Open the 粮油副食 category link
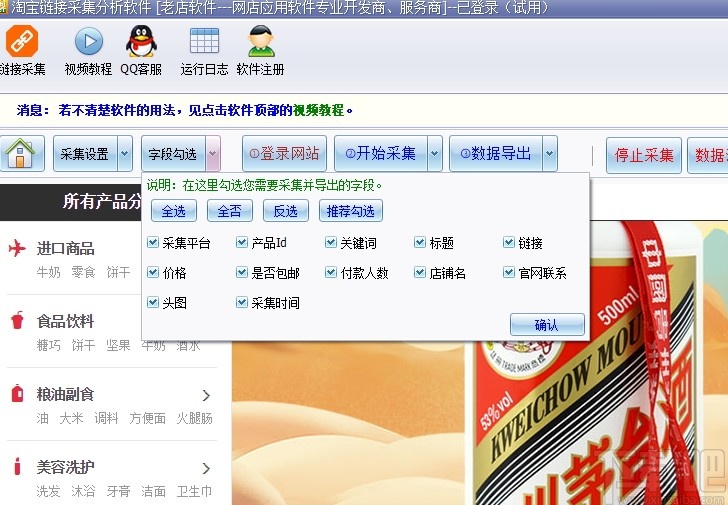Viewport: 728px width, 505px height. (65, 394)
